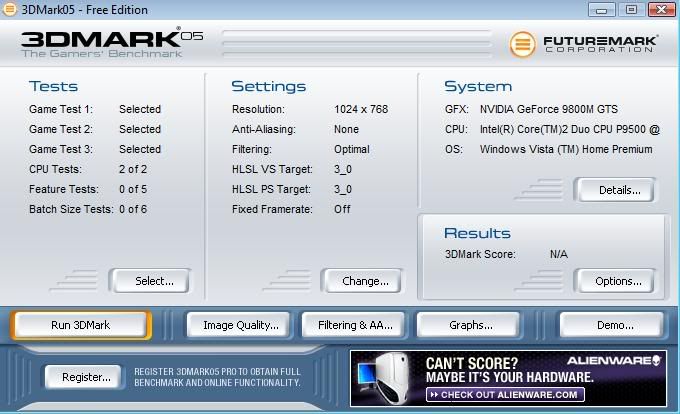Click the Register... button

84,377
